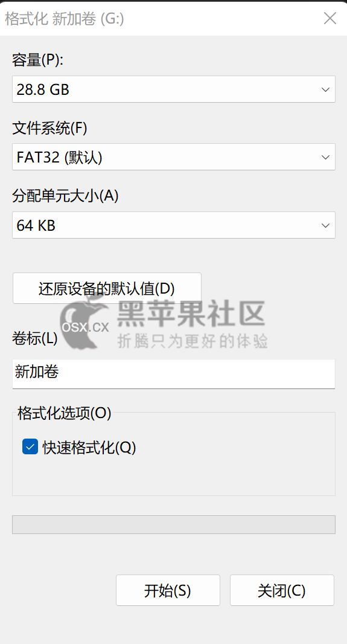This screenshot has width=347, height=644.
Task: Click the 容量(P): label
Action: [38, 60]
